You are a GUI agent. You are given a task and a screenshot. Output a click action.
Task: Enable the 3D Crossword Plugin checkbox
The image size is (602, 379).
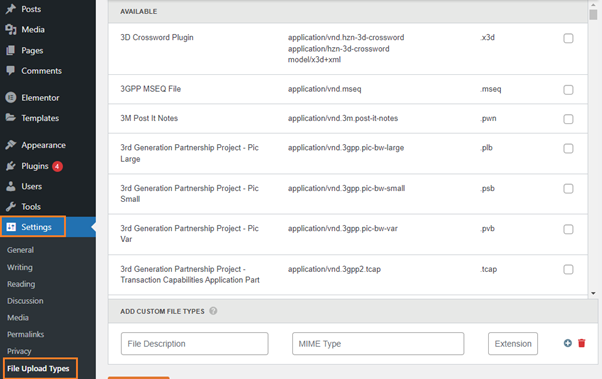(568, 38)
